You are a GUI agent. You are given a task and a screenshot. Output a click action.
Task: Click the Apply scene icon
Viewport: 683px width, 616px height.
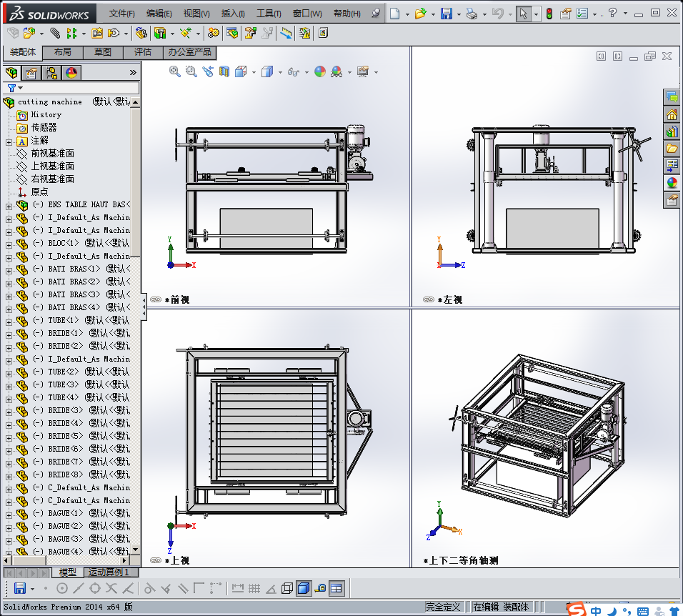(x=336, y=72)
